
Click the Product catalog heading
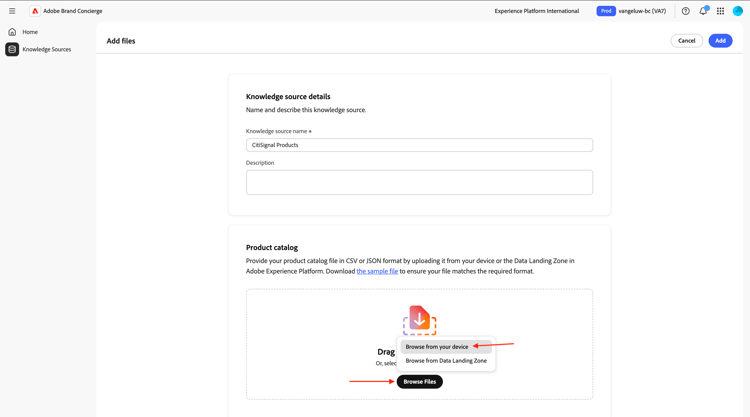tap(272, 248)
